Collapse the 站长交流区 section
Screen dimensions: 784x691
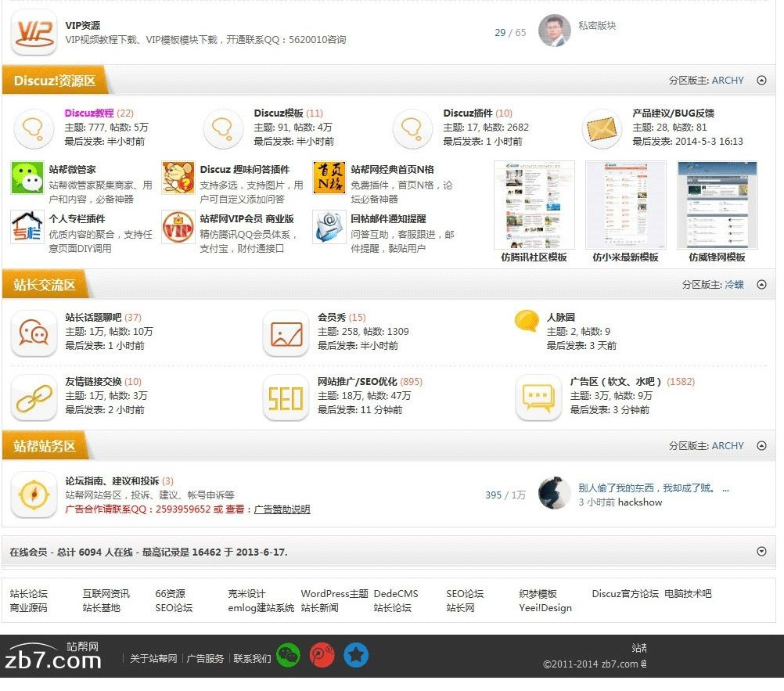click(x=761, y=285)
